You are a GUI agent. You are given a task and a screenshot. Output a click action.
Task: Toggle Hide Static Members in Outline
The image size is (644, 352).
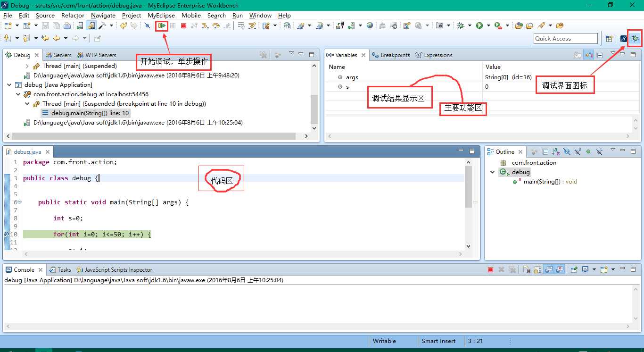[578, 152]
